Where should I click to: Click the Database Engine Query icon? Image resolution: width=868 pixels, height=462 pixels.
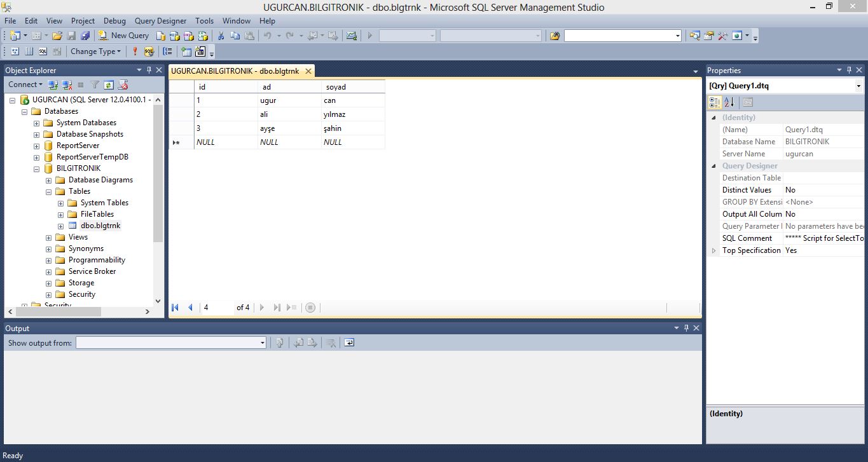pyautogui.click(x=161, y=36)
